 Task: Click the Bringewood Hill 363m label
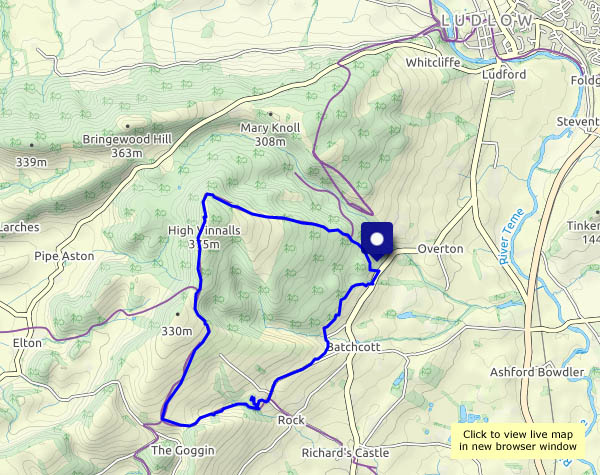pos(127,146)
